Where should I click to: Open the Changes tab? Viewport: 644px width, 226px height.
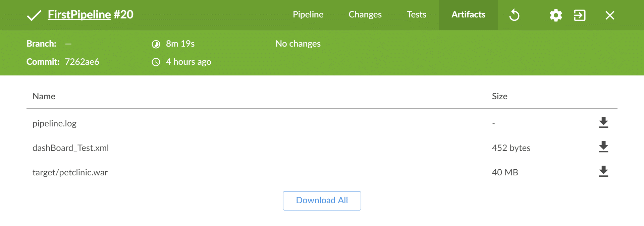click(365, 15)
